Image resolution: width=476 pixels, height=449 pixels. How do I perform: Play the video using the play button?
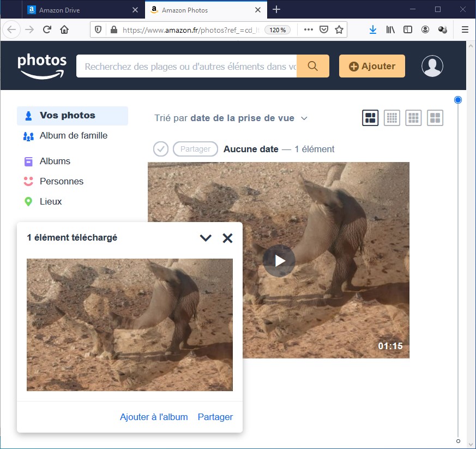[x=279, y=261]
